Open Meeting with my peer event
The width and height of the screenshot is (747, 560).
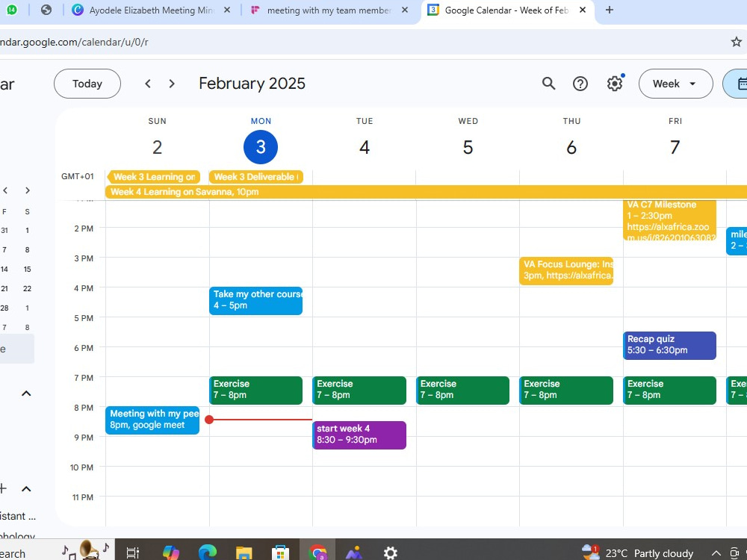coord(152,420)
